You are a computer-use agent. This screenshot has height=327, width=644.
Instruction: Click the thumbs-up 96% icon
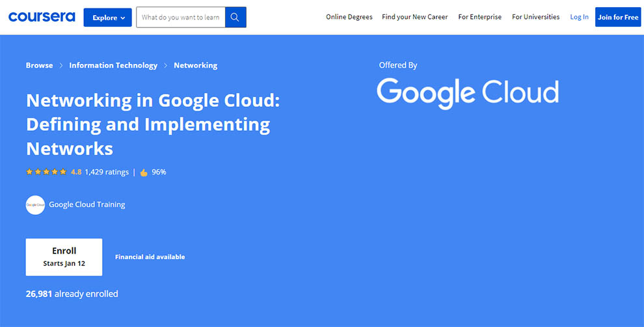[x=144, y=173]
